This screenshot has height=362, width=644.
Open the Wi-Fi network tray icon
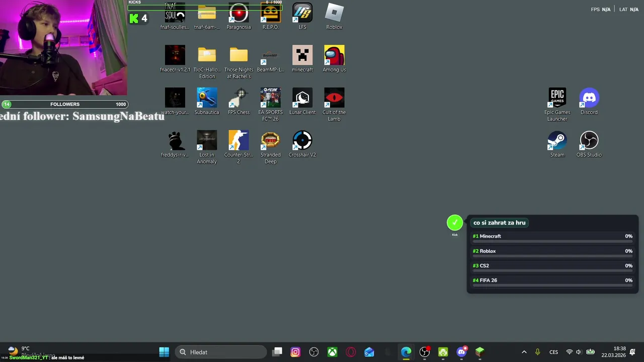[x=569, y=352]
